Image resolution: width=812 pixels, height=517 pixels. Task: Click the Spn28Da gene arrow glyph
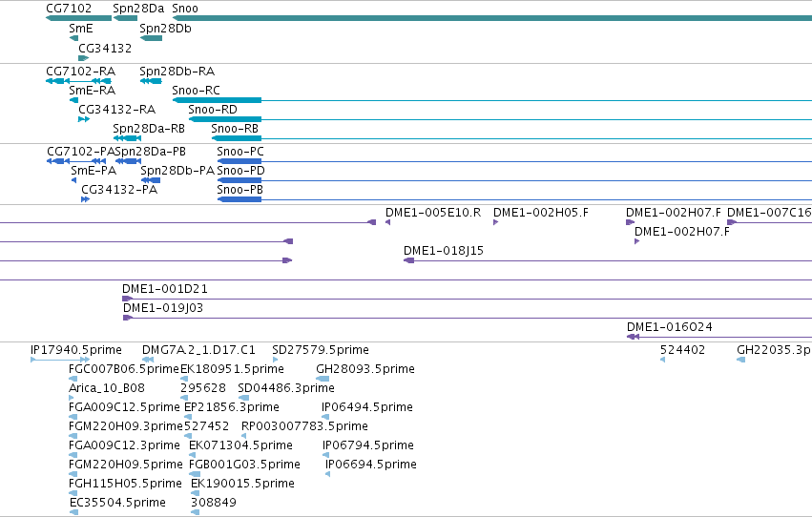pos(125,18)
